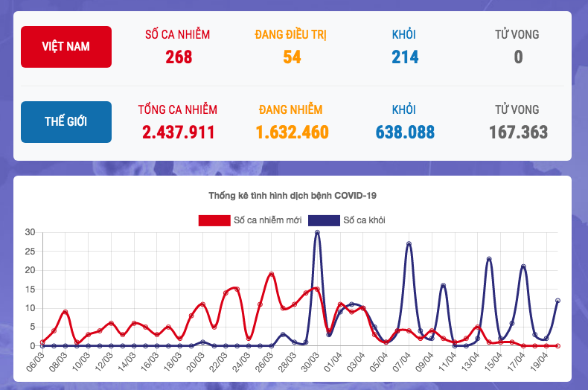Toggle the red 'Số ca nhiễm mới' legend swatch
This screenshot has width=588, height=390.
pos(214,220)
